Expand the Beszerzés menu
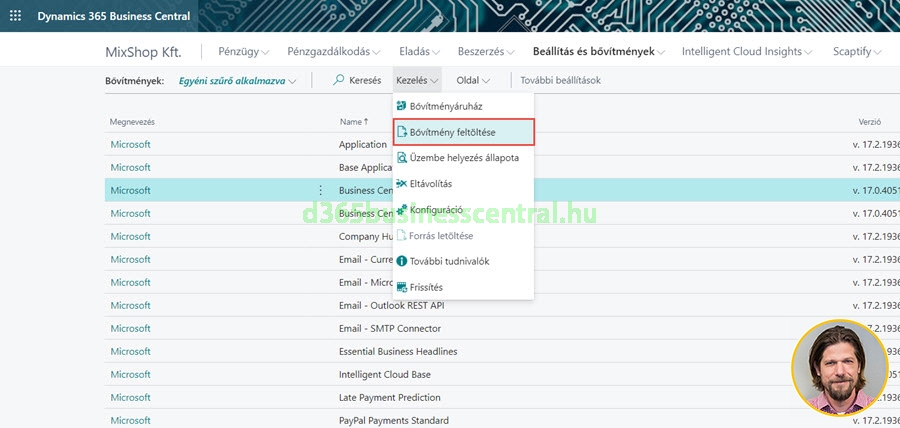Viewport: 900px width, 428px height. pyautogui.click(x=486, y=52)
